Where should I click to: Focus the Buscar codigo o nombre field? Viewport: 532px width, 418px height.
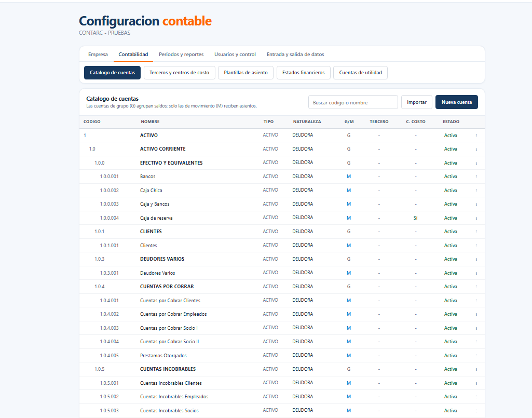(353, 102)
